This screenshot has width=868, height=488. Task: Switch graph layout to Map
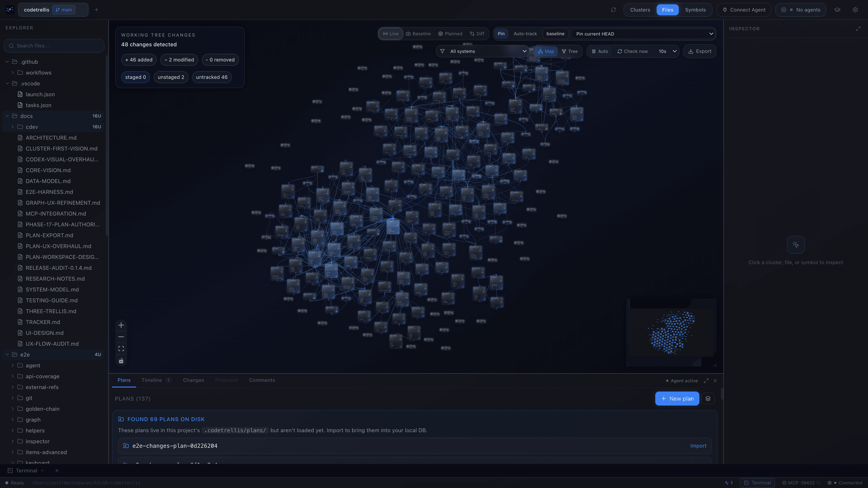click(x=546, y=51)
